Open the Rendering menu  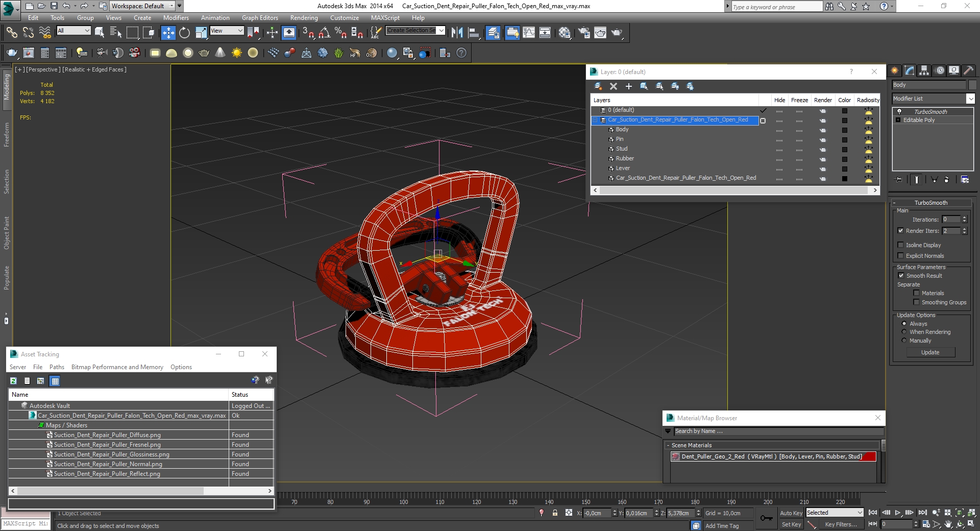click(304, 17)
